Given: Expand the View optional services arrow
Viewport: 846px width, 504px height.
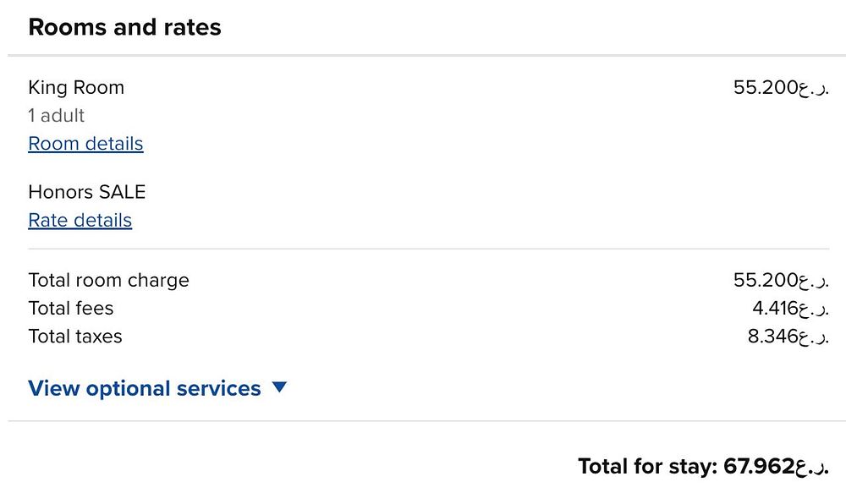Looking at the screenshot, I should (280, 387).
